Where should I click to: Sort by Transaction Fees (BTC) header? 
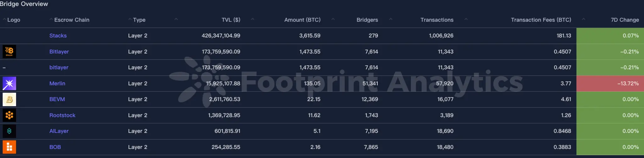point(541,20)
